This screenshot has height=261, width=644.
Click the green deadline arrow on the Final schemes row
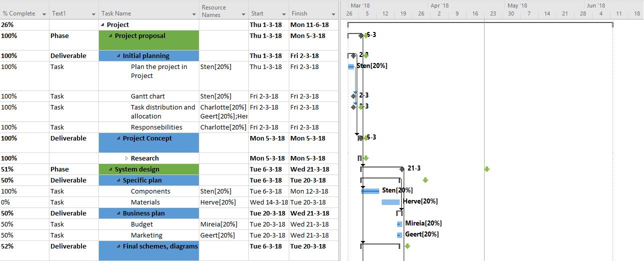(x=407, y=246)
